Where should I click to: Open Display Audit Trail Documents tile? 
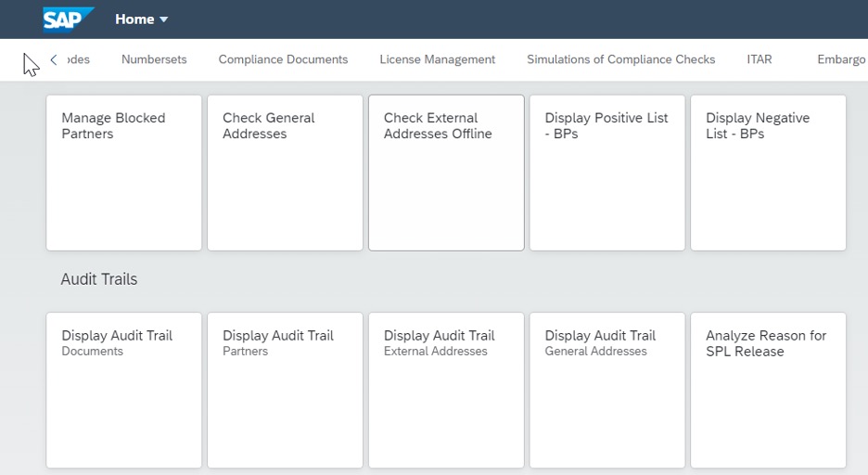pyautogui.click(x=124, y=391)
